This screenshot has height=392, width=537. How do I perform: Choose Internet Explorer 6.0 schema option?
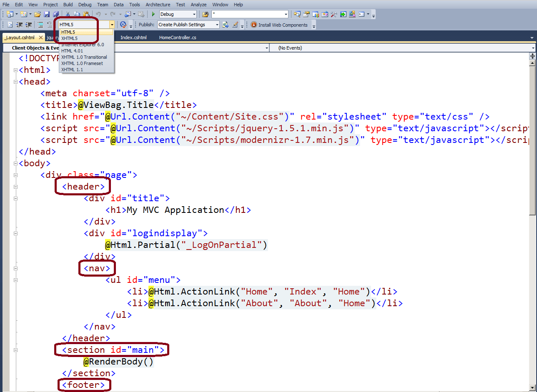(x=86, y=44)
